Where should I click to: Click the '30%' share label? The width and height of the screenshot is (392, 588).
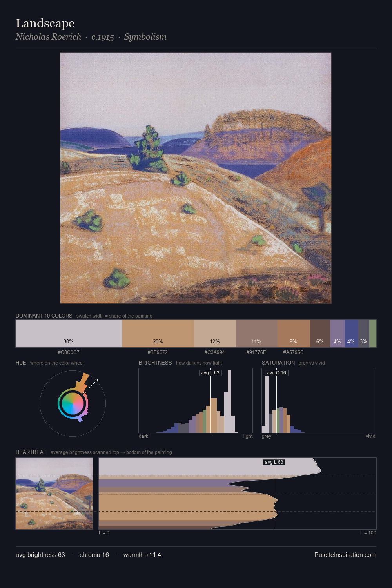(69, 341)
